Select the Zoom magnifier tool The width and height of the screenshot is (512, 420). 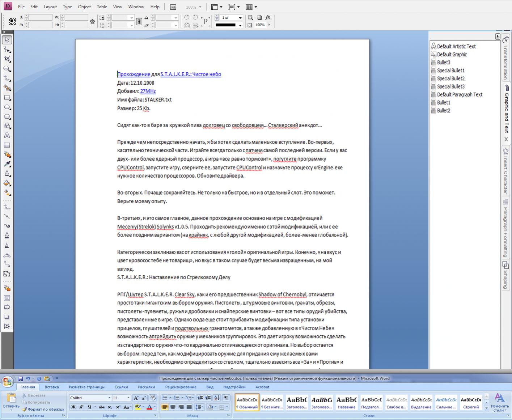[7, 69]
